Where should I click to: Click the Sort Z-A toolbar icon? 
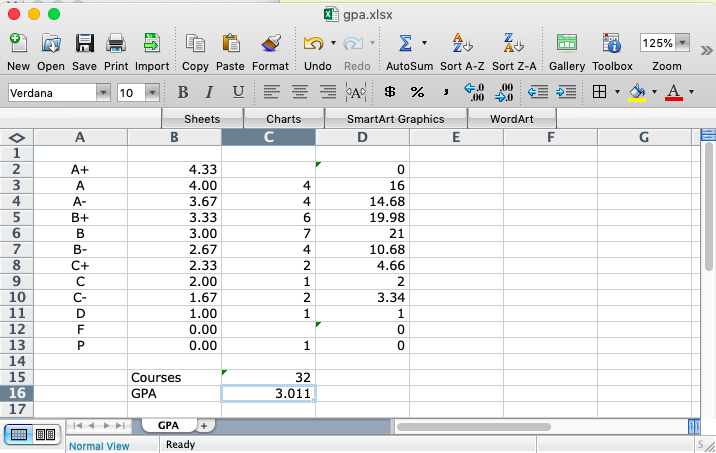(x=513, y=44)
